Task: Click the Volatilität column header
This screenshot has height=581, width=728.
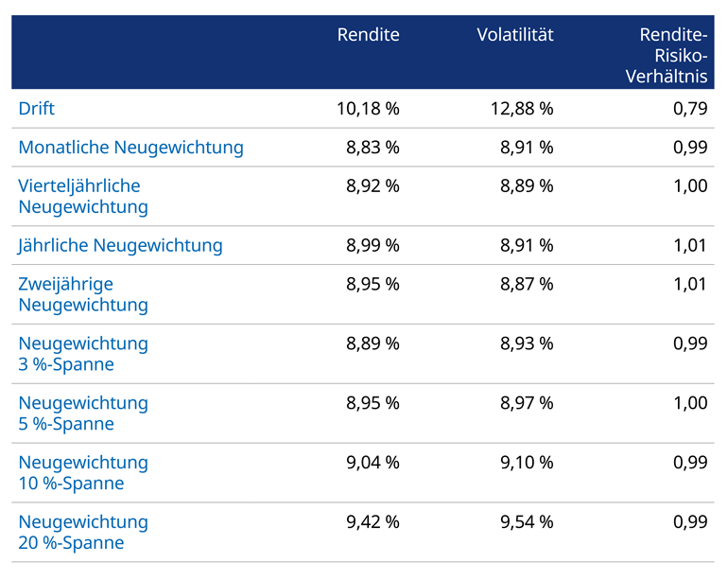Action: (x=514, y=35)
